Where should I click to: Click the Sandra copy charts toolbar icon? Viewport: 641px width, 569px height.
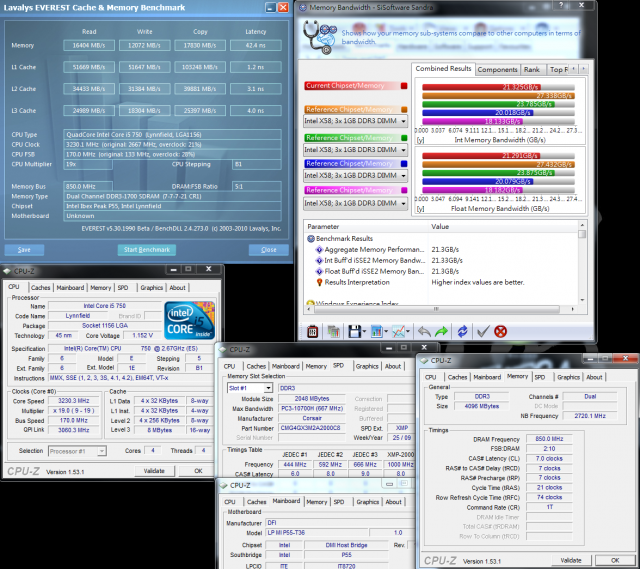click(334, 331)
